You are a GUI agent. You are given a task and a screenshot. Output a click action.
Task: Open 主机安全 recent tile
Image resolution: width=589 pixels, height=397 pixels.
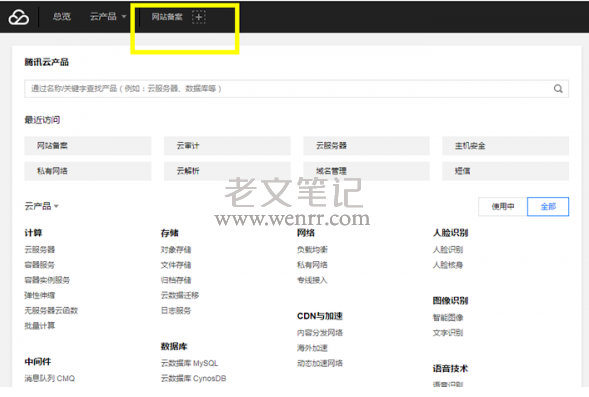pos(506,146)
